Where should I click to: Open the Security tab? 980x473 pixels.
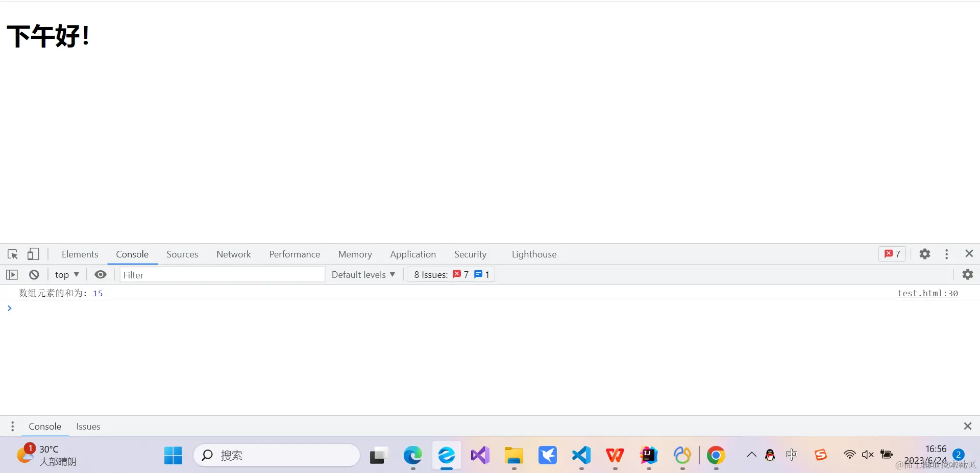[x=470, y=254]
